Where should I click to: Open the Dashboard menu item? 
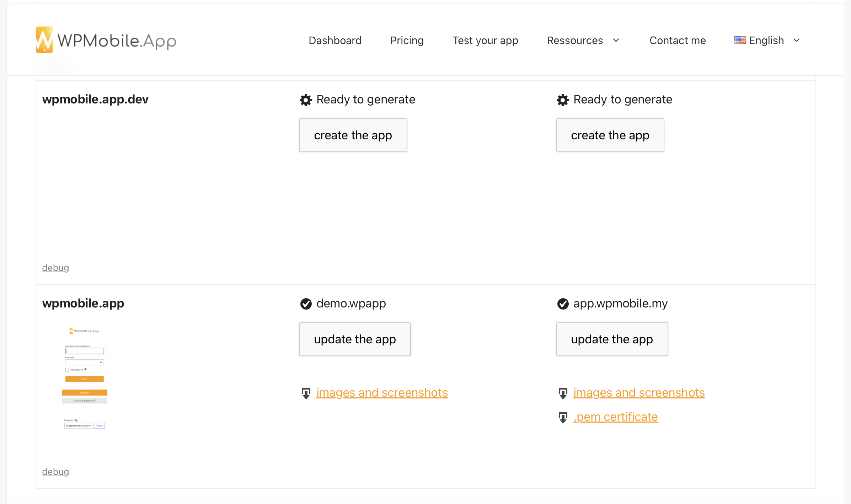tap(335, 40)
